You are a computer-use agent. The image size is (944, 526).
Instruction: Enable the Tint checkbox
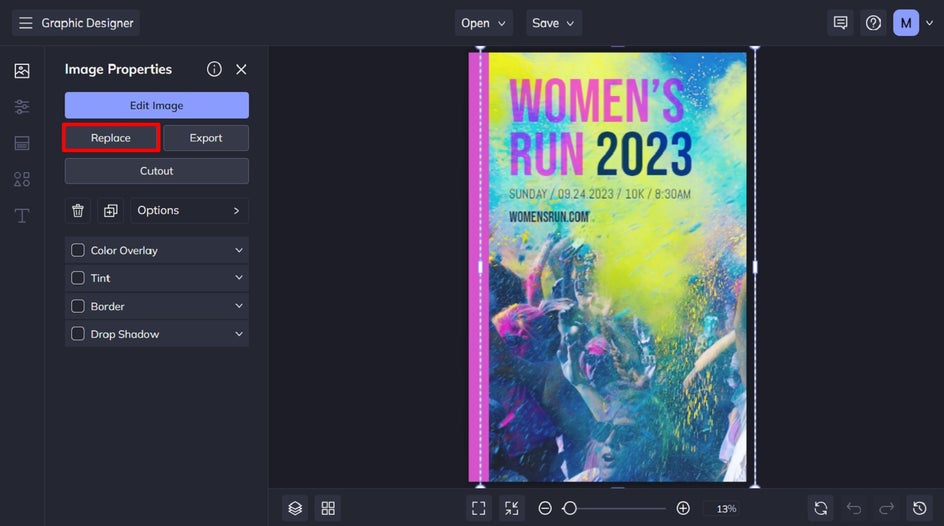click(78, 278)
